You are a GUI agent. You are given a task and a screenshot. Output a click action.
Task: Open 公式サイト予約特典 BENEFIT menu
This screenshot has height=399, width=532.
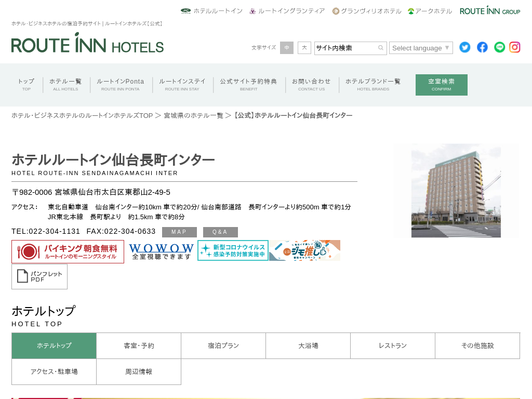coord(249,85)
